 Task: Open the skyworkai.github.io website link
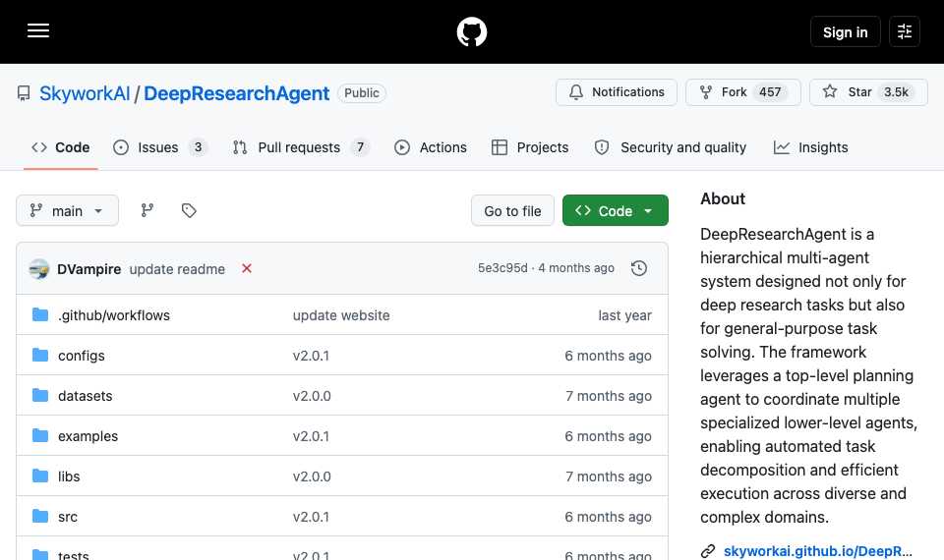[817, 551]
